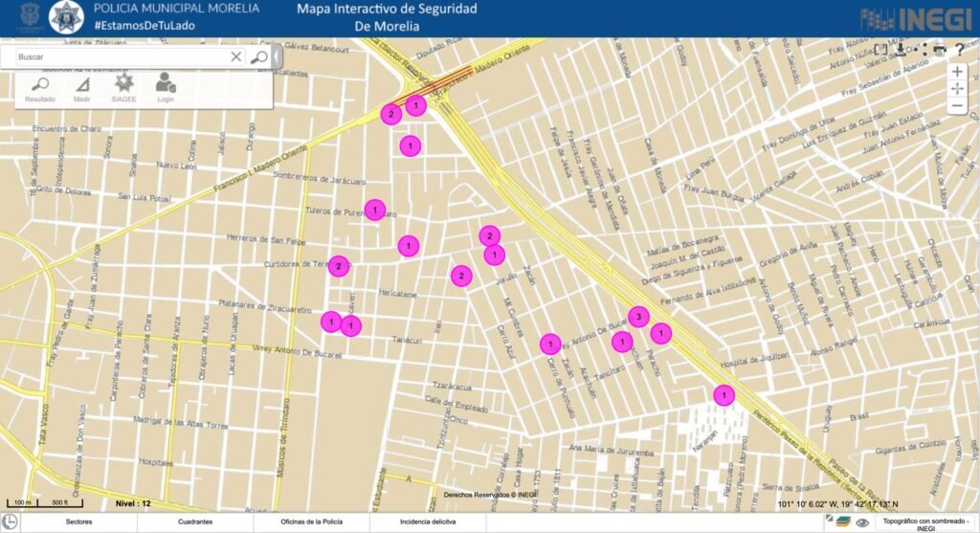Toggle fullscreen map view icon
Screen dimensions: 980x533
(881, 50)
